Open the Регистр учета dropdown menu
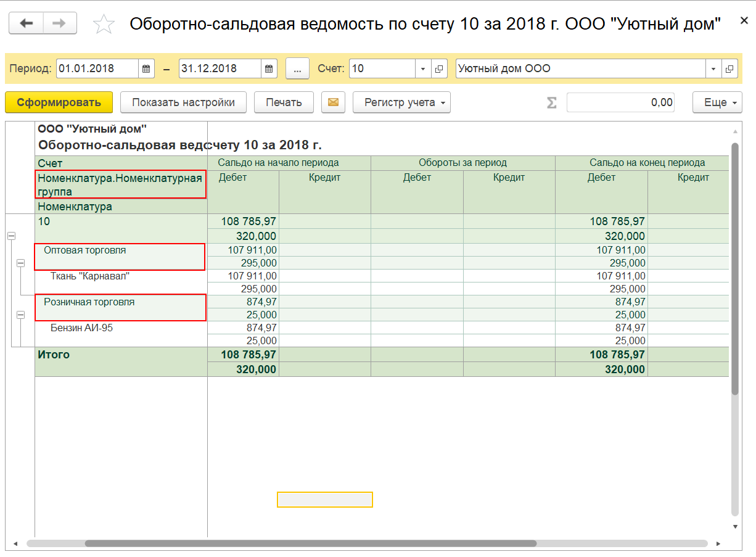756x557 pixels. click(x=401, y=102)
